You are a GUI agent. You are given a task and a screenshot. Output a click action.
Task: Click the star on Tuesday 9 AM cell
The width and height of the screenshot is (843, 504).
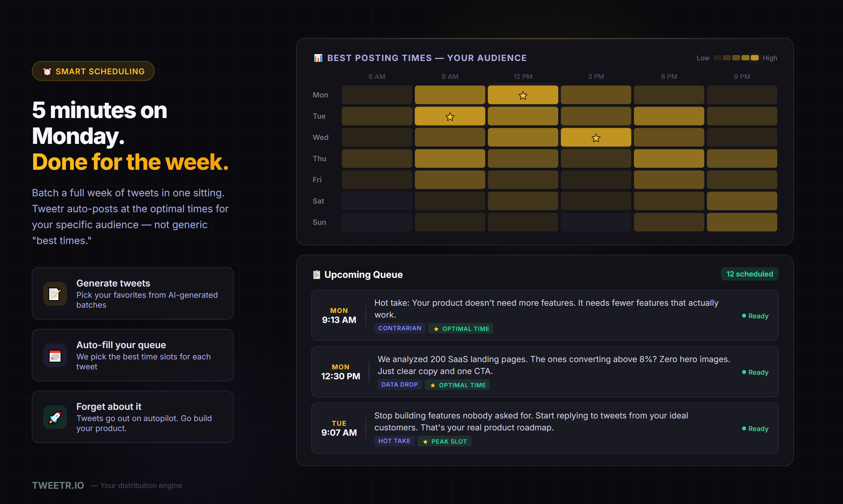450,117
